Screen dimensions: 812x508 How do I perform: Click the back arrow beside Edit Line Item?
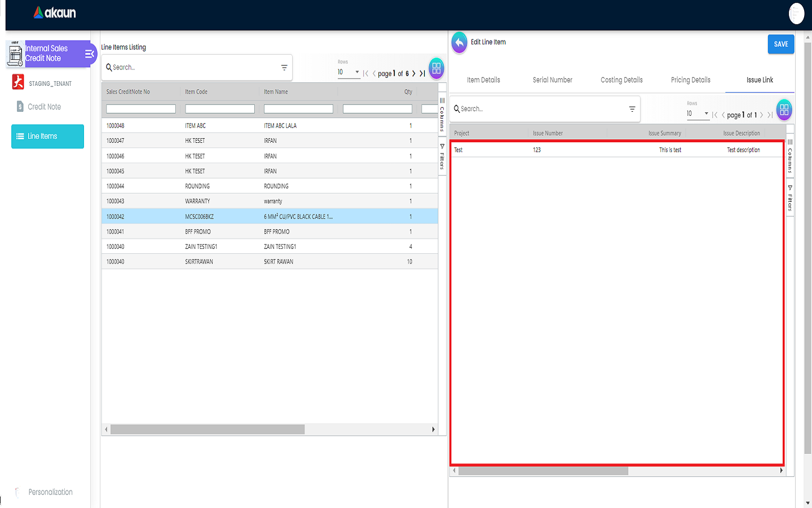coord(460,42)
